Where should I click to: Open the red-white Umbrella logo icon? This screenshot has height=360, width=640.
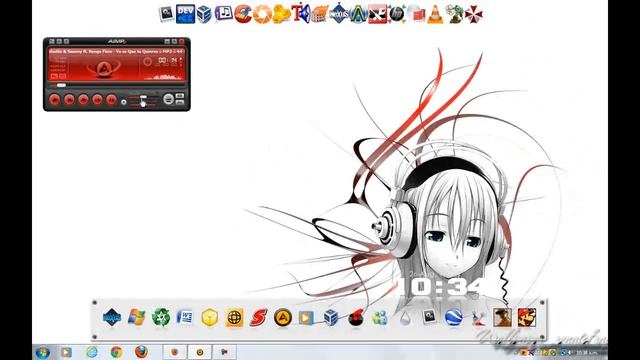[x=473, y=14]
